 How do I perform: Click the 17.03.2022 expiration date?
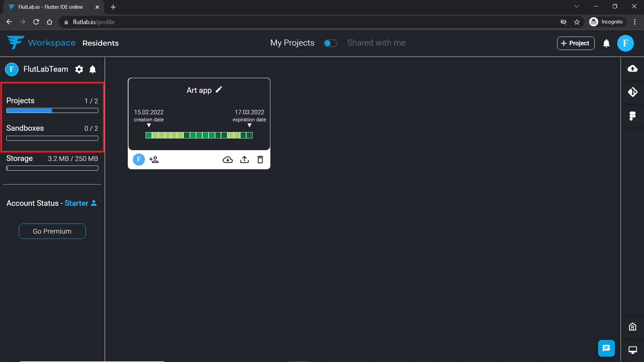point(250,112)
